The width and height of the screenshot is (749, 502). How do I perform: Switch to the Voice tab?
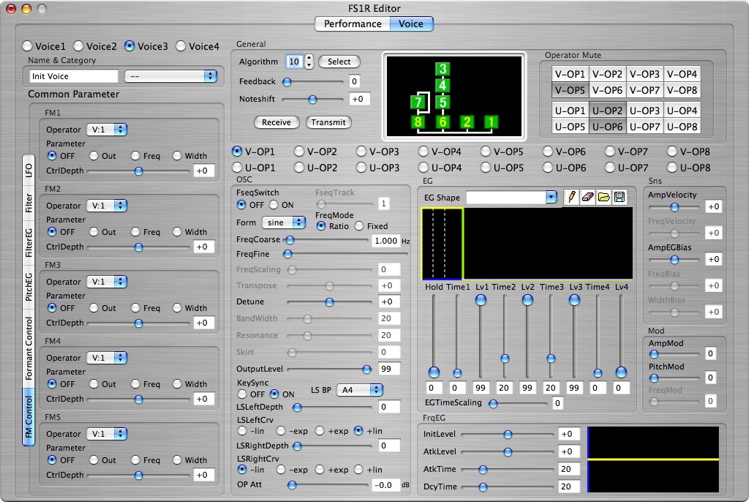pyautogui.click(x=411, y=24)
